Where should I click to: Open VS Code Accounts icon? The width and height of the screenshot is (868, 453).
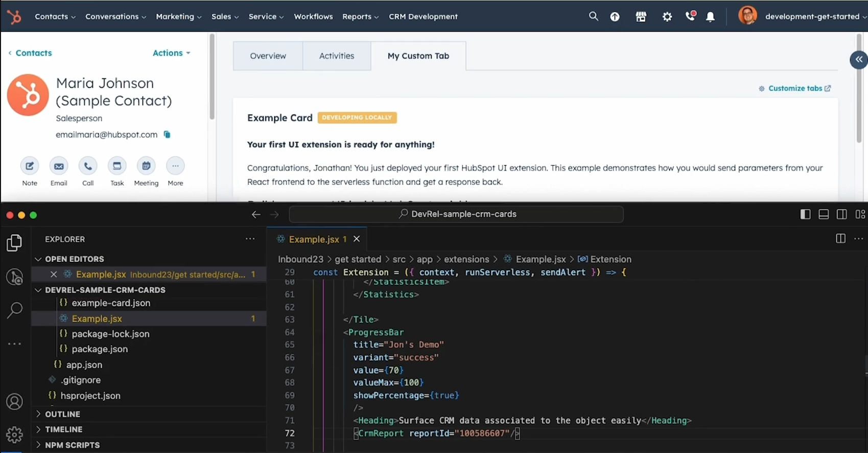point(15,402)
